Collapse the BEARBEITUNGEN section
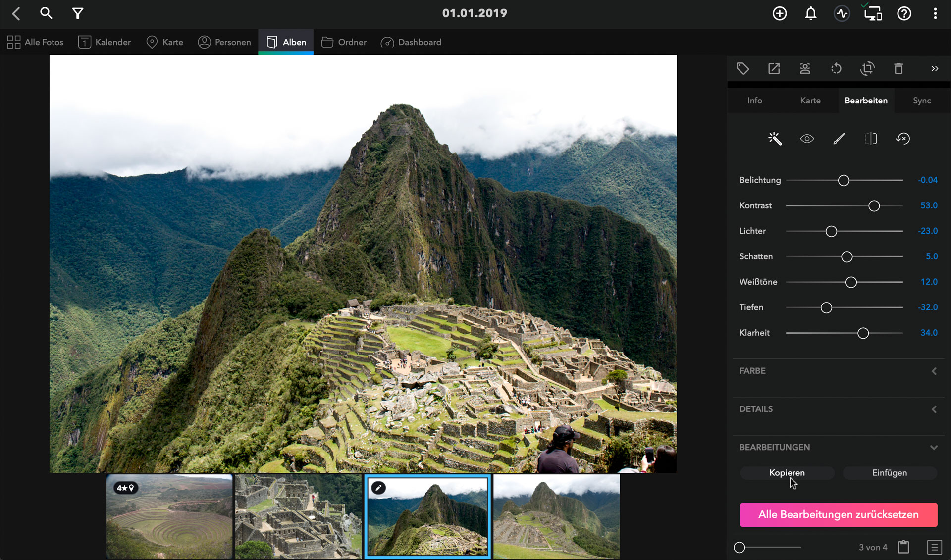This screenshot has width=951, height=560. [838, 447]
